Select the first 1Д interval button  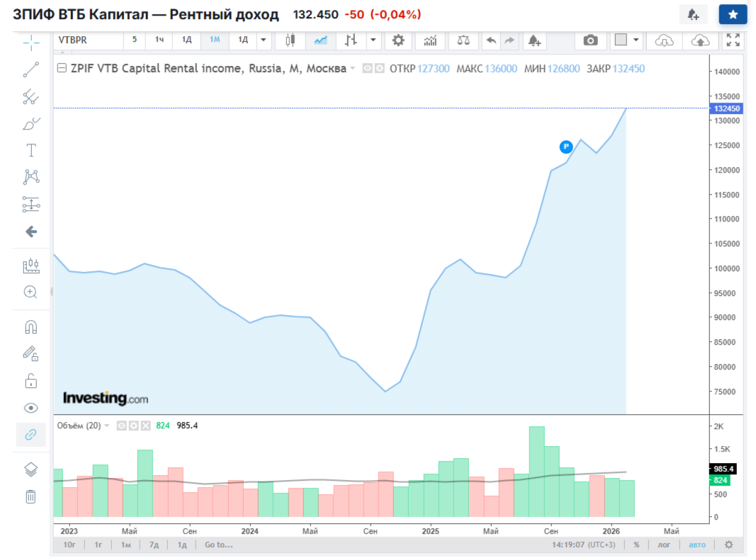pyautogui.click(x=186, y=40)
